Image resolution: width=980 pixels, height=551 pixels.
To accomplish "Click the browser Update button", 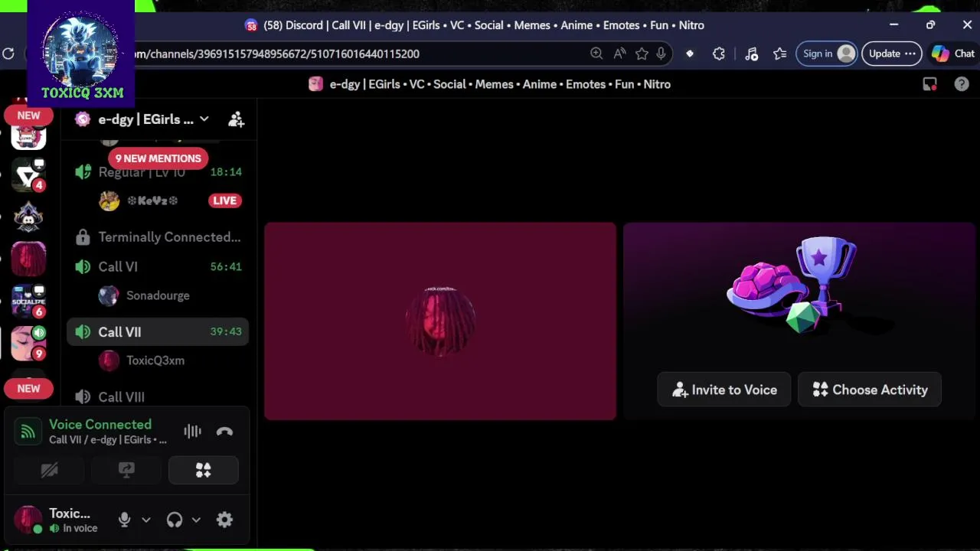I will (x=891, y=54).
